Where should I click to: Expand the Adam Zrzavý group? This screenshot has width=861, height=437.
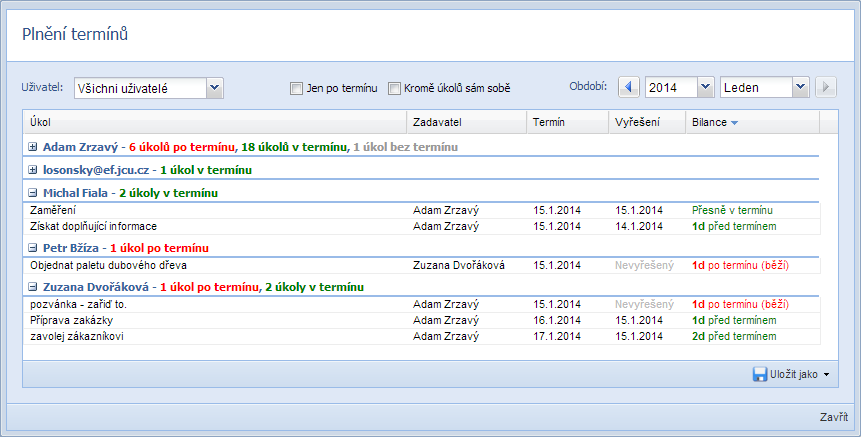point(33,146)
